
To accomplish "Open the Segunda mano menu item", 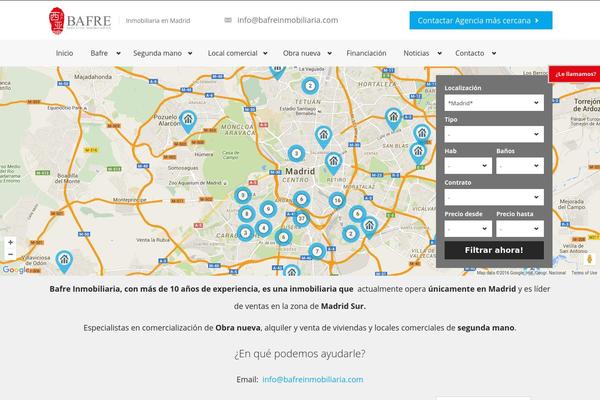I will tap(157, 53).
